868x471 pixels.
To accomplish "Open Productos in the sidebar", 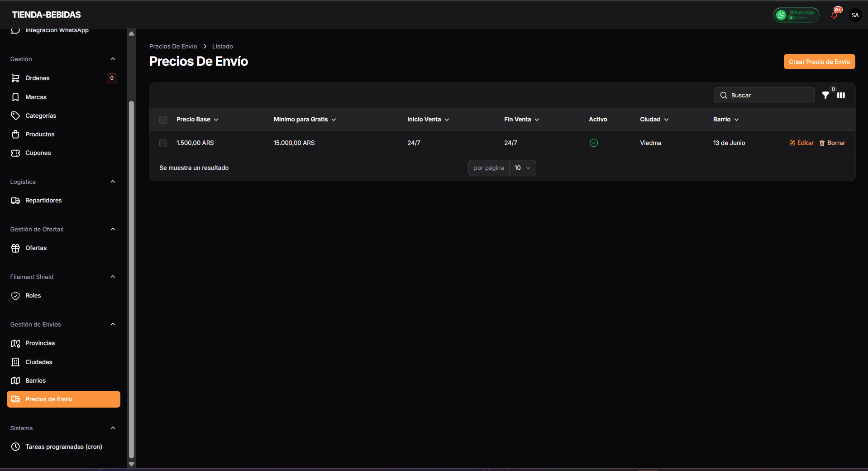I will 40,135.
